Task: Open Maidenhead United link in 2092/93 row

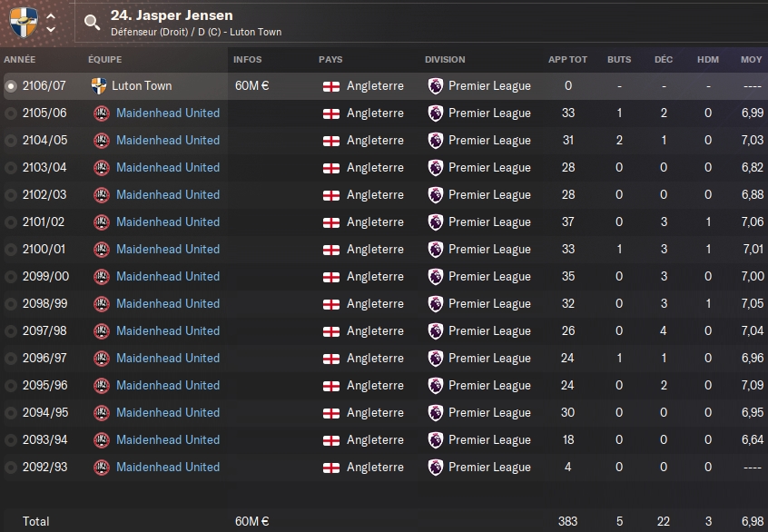Action: pyautogui.click(x=168, y=467)
